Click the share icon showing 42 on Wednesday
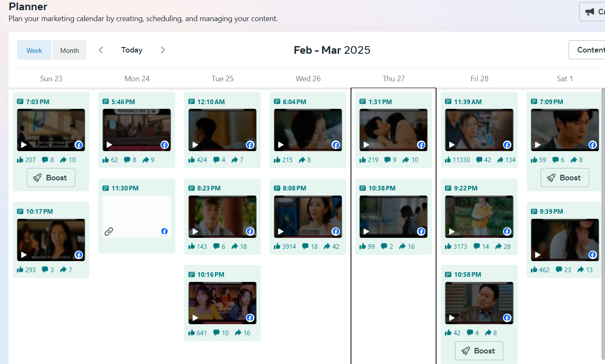The width and height of the screenshot is (605, 364). click(327, 246)
